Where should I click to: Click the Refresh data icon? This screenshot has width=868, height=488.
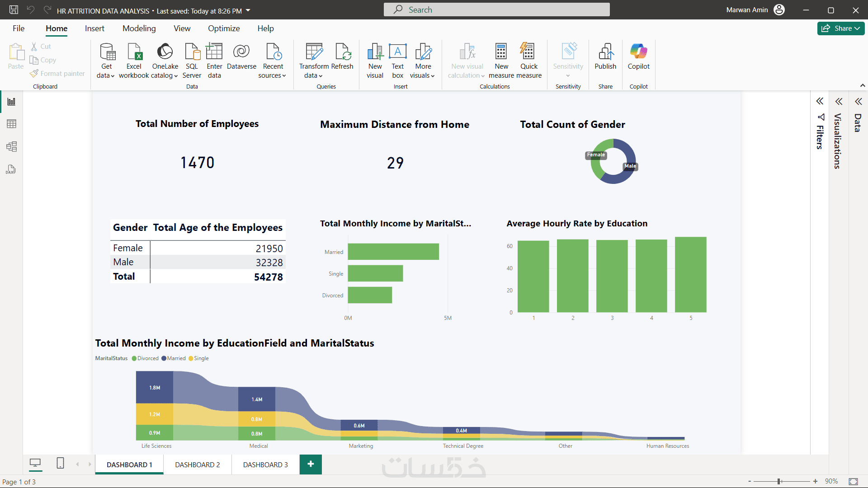click(342, 52)
